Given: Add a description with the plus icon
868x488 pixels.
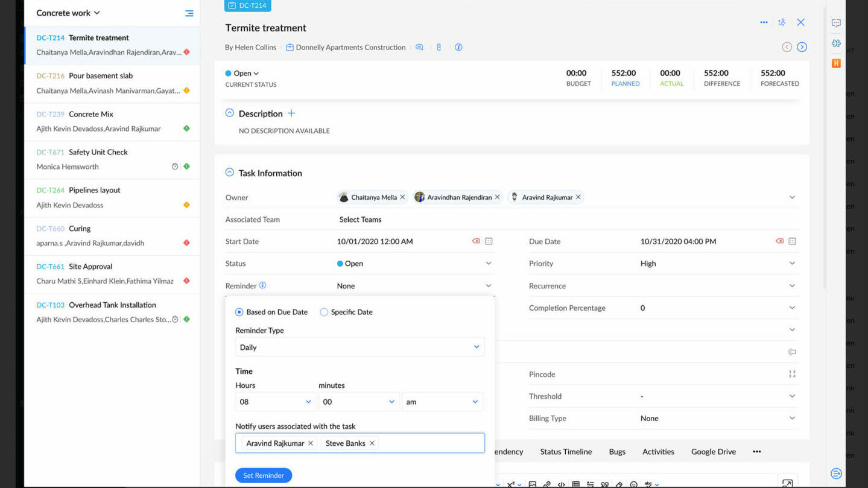Looking at the screenshot, I should 291,113.
